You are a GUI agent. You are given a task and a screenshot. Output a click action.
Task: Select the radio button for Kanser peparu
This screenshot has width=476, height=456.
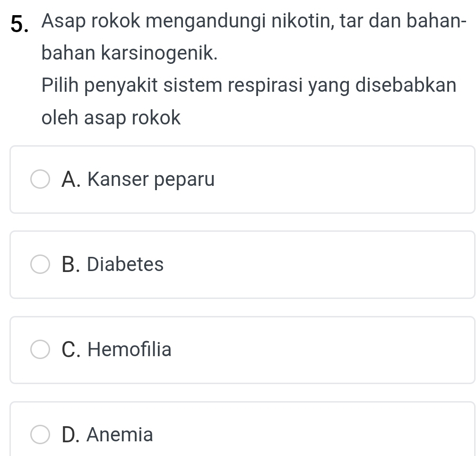tap(40, 180)
